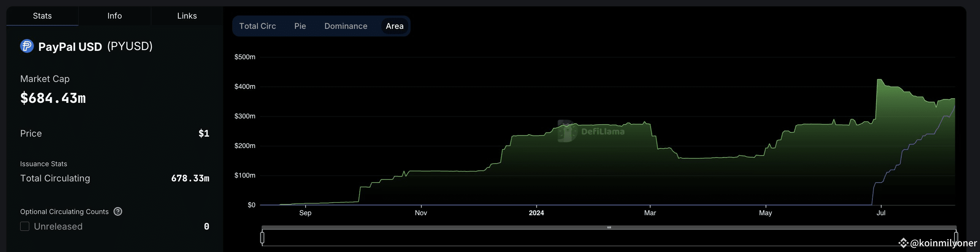The width and height of the screenshot is (980, 252).
Task: Open Optional Circulating Counts help icon
Action: [118, 212]
